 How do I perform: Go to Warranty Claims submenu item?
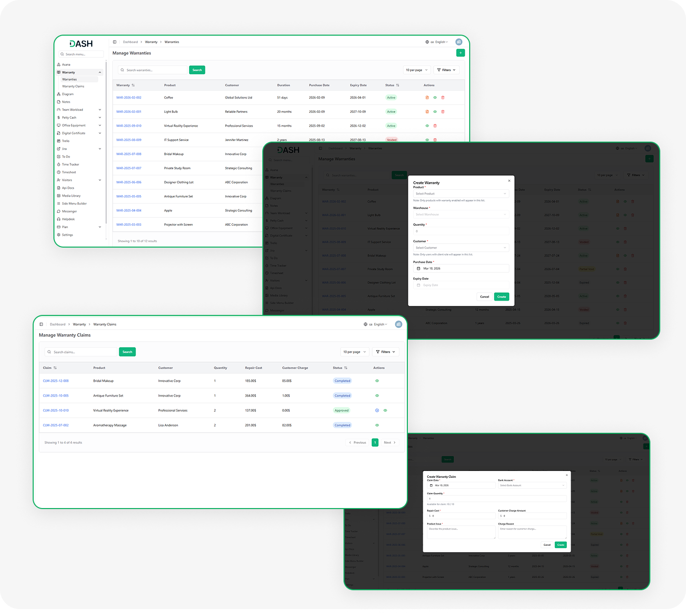(x=73, y=86)
